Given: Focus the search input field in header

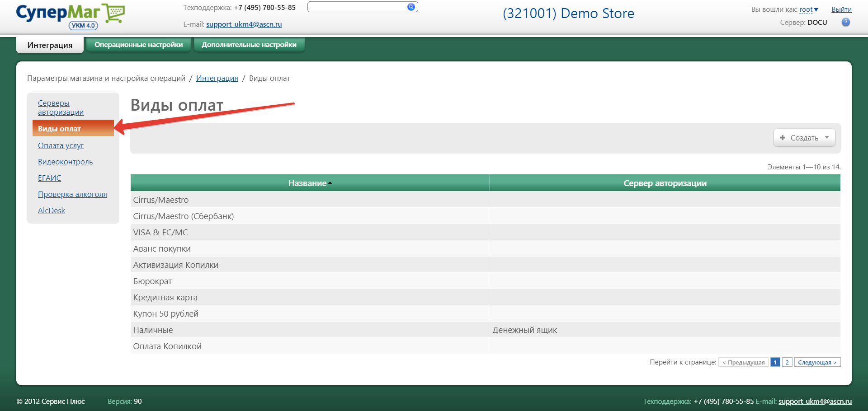Looking at the screenshot, I should coord(357,7).
